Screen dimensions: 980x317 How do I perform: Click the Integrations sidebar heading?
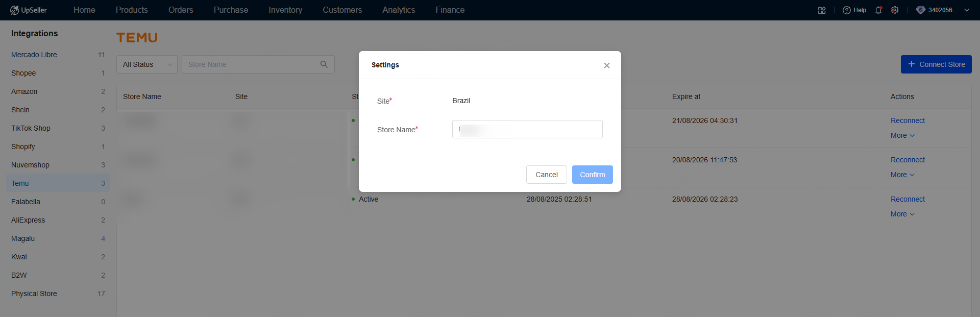(35, 33)
